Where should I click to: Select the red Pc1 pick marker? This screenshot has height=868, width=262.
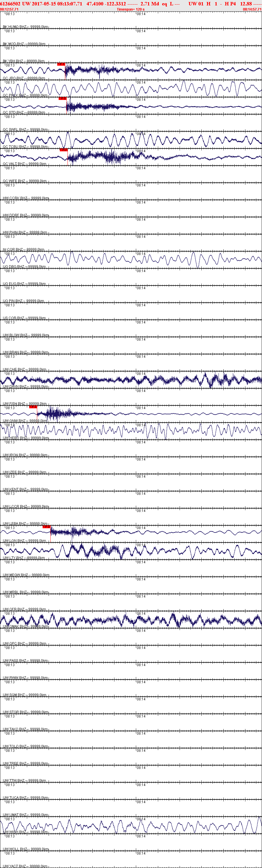click(63, 150)
